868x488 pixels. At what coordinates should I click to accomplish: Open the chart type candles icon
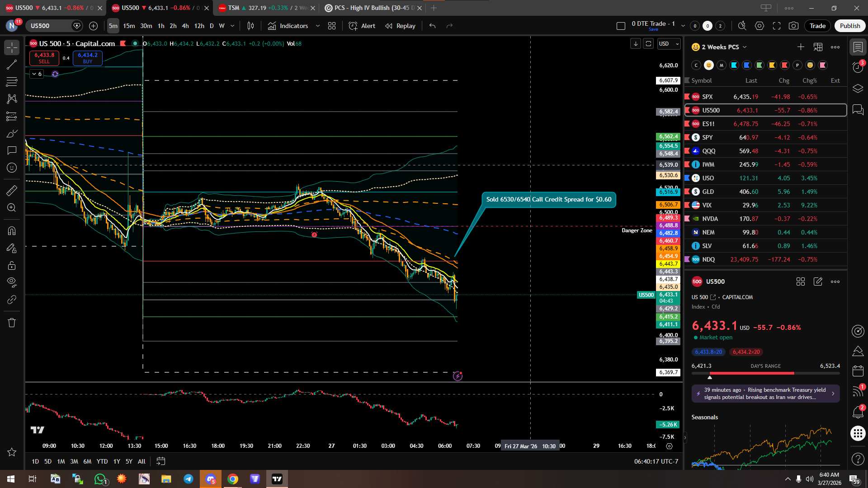(x=250, y=26)
